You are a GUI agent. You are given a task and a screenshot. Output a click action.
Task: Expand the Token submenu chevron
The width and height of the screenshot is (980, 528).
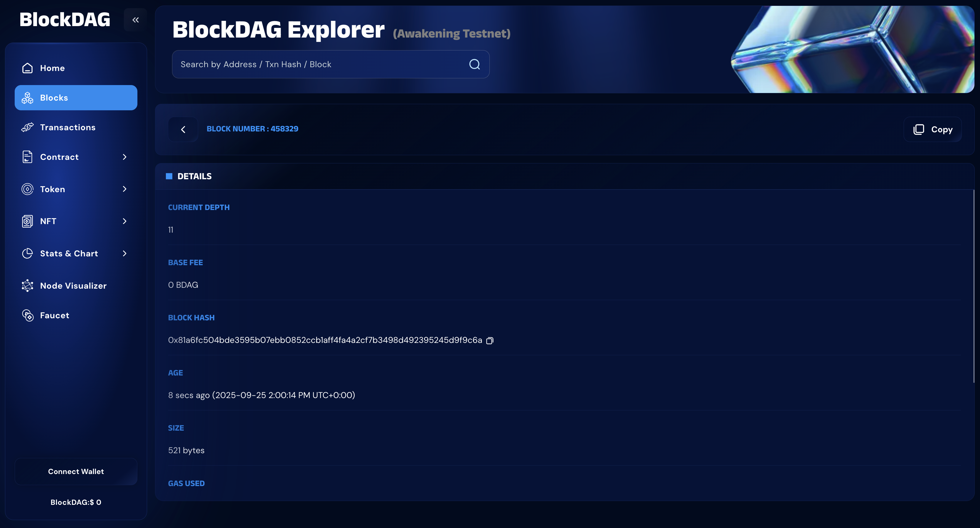pos(124,189)
